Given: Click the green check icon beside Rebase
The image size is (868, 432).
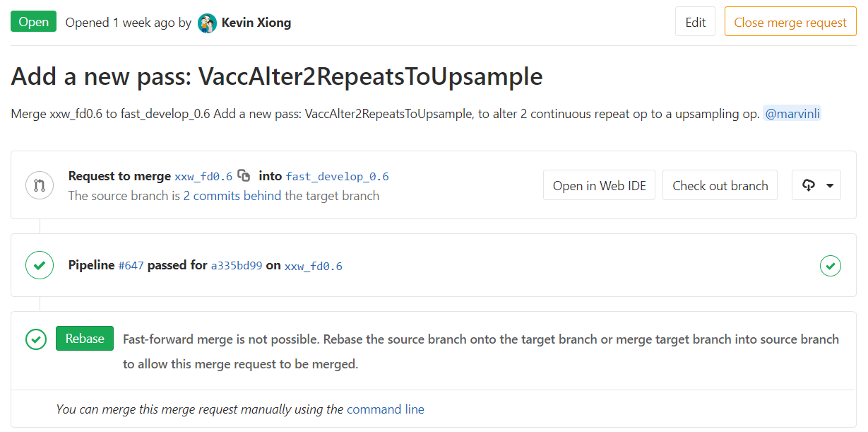Looking at the screenshot, I should coord(36,339).
